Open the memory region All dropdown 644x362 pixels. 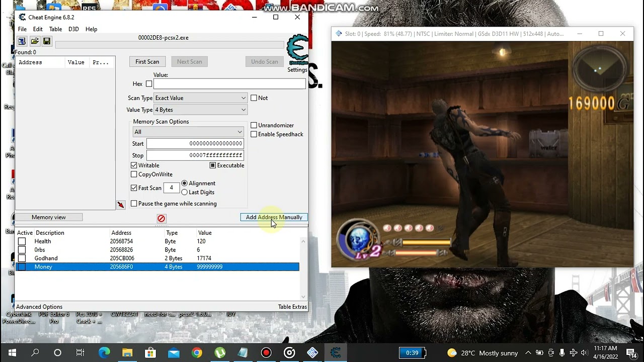pyautogui.click(x=188, y=132)
